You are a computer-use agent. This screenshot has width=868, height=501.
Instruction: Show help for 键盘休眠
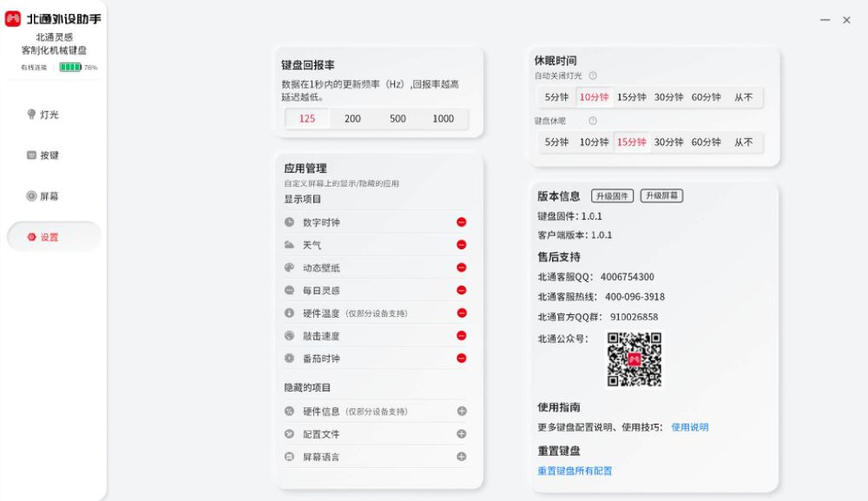click(x=593, y=121)
